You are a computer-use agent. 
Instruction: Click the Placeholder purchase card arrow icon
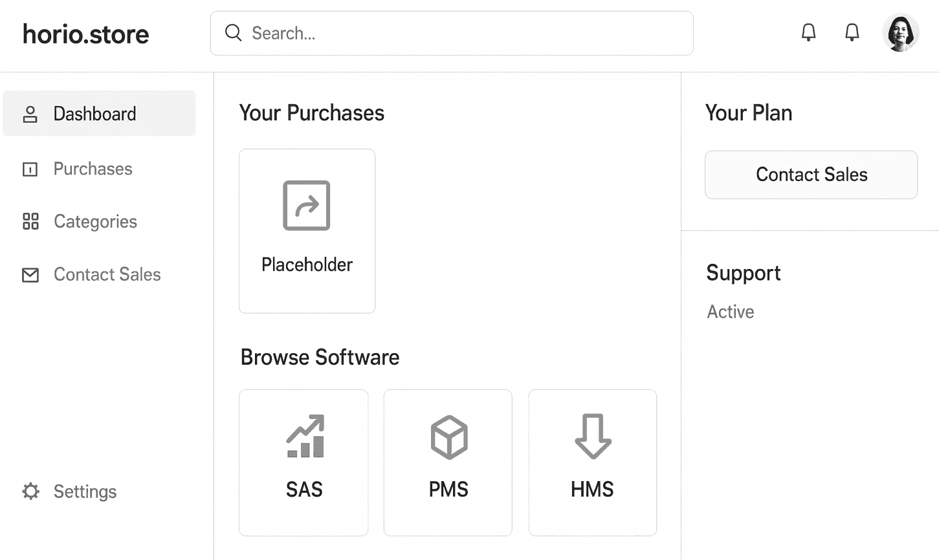[x=307, y=206]
